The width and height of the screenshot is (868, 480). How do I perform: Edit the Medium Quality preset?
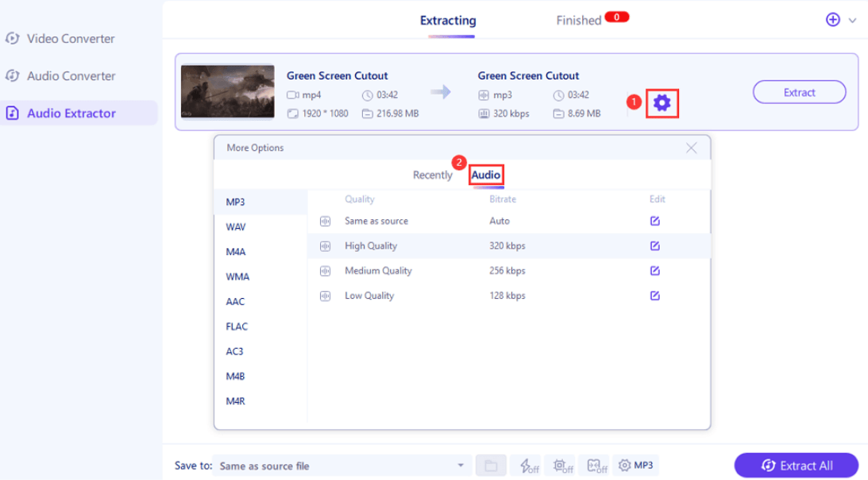point(655,270)
